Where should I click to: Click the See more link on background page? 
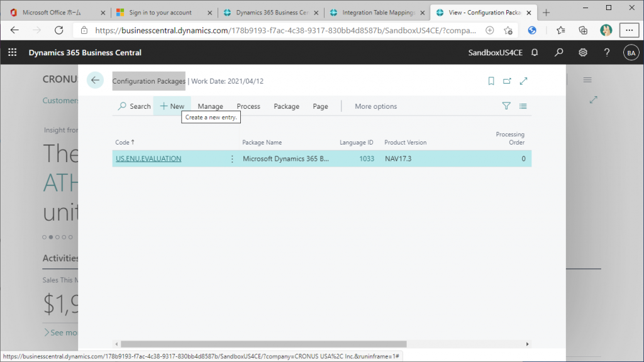pyautogui.click(x=61, y=332)
